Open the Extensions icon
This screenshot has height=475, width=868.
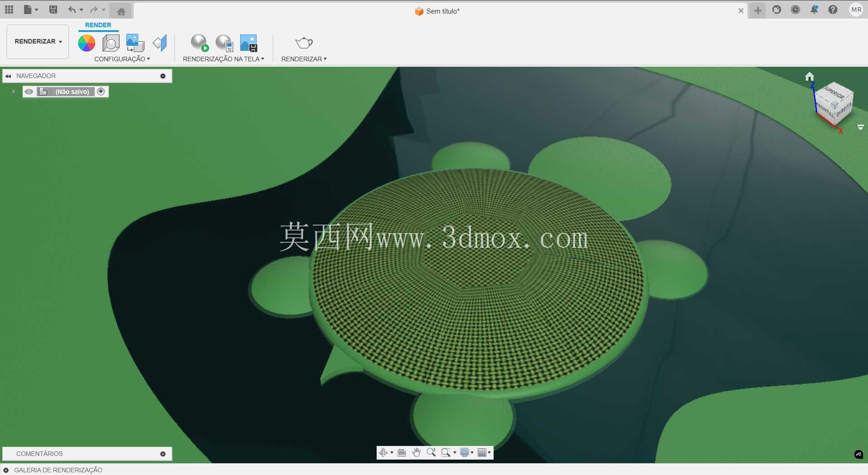[777, 10]
